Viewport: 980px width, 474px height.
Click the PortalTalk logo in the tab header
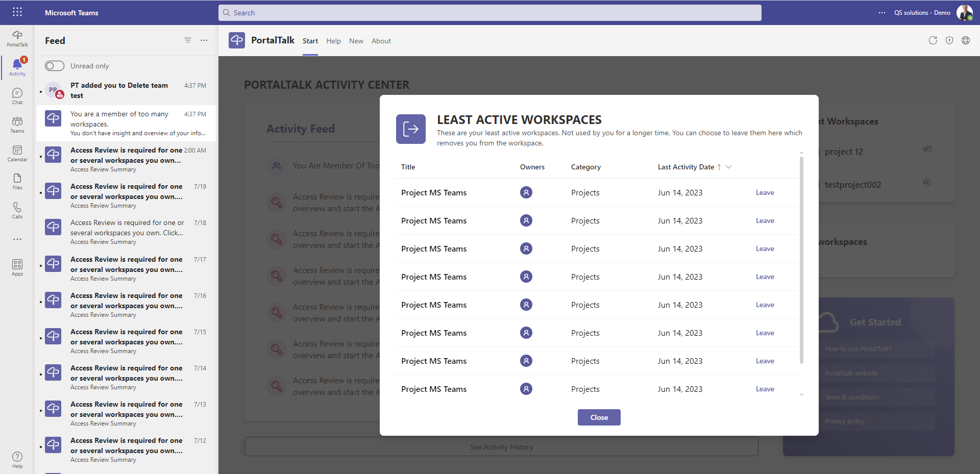pyautogui.click(x=237, y=40)
